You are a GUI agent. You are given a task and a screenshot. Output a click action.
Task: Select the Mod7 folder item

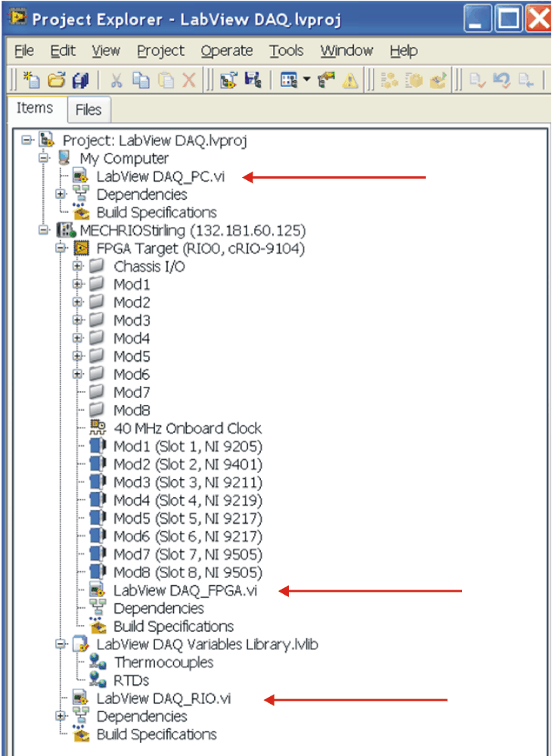click(132, 392)
